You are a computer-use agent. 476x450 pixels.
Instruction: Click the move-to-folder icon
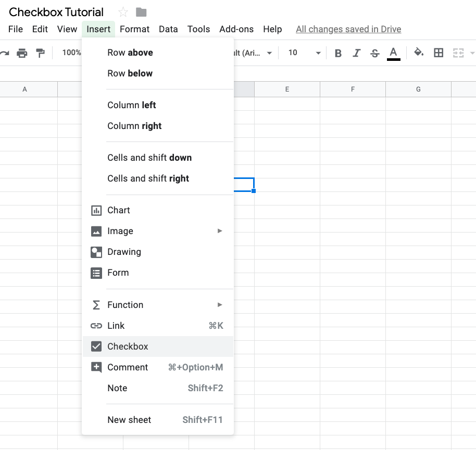coord(141,12)
